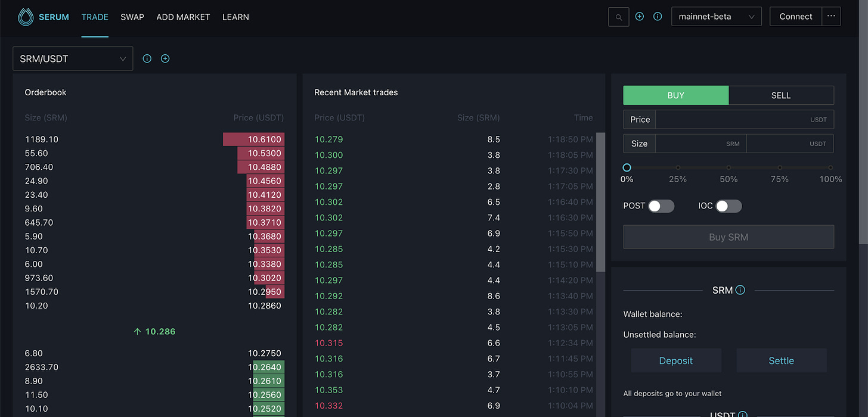Click the Recent Market trades title

356,92
